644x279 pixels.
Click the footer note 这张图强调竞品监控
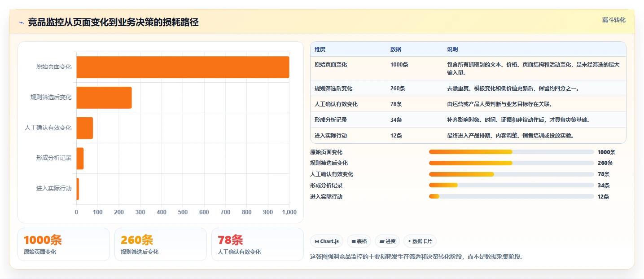pyautogui.click(x=416, y=257)
